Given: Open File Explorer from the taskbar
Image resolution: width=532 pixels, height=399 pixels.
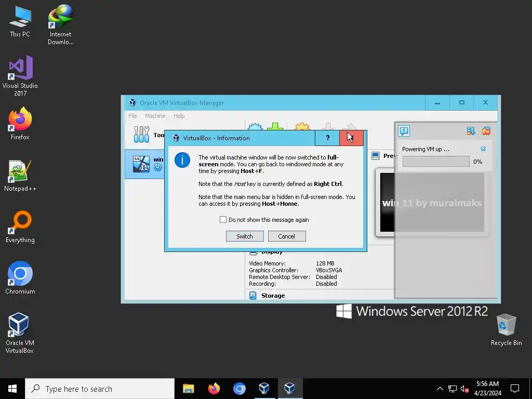Looking at the screenshot, I should [188, 389].
